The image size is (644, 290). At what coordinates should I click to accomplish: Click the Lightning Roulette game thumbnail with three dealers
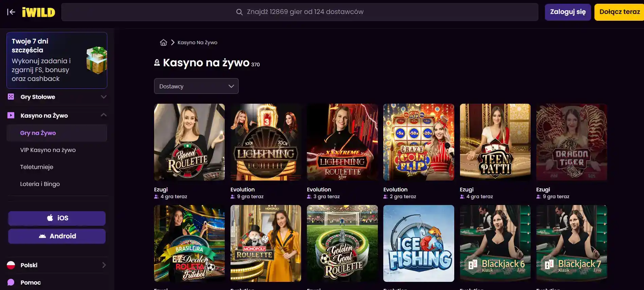pos(266,142)
